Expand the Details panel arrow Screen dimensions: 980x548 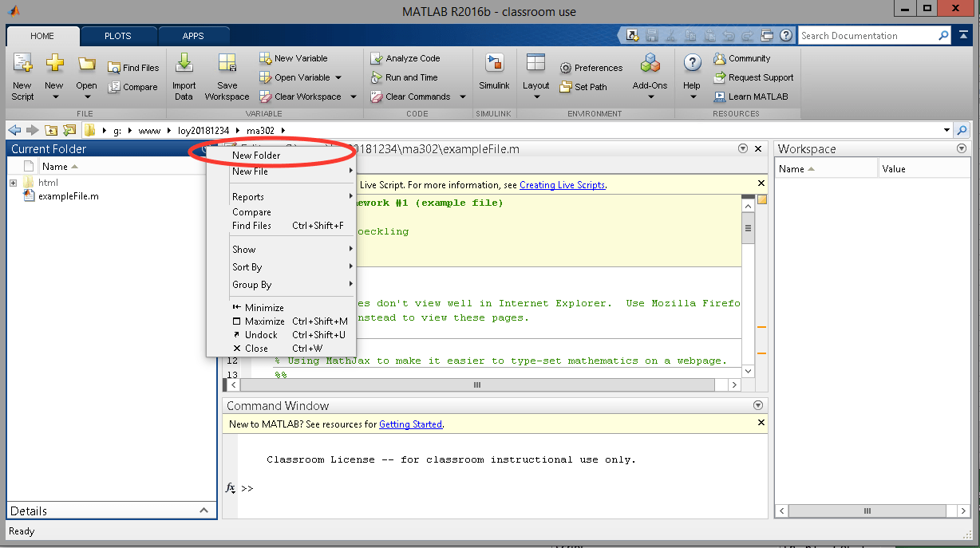pyautogui.click(x=204, y=511)
